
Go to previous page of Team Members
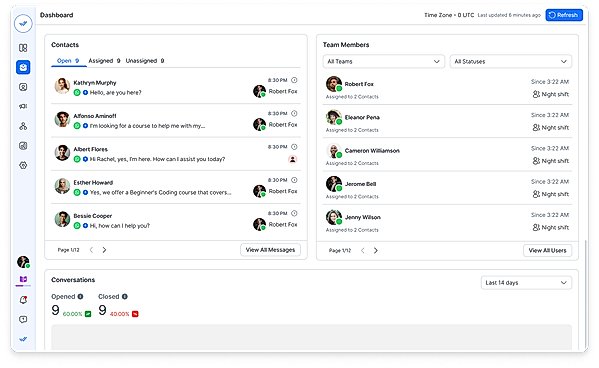(363, 250)
